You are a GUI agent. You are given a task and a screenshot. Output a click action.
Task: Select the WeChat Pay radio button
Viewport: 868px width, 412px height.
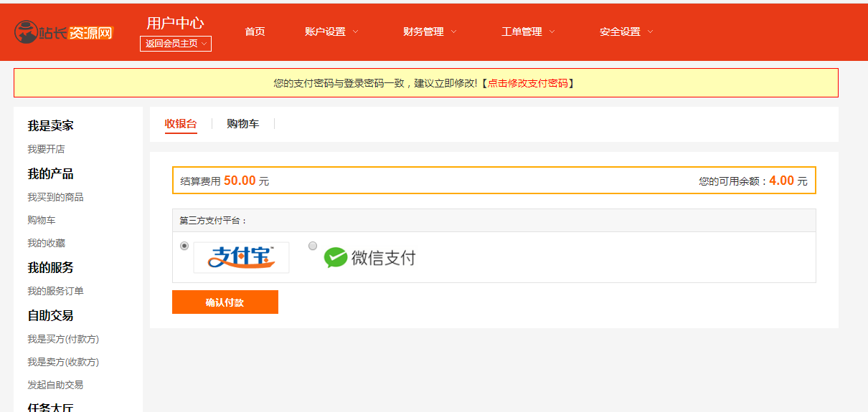(x=313, y=246)
